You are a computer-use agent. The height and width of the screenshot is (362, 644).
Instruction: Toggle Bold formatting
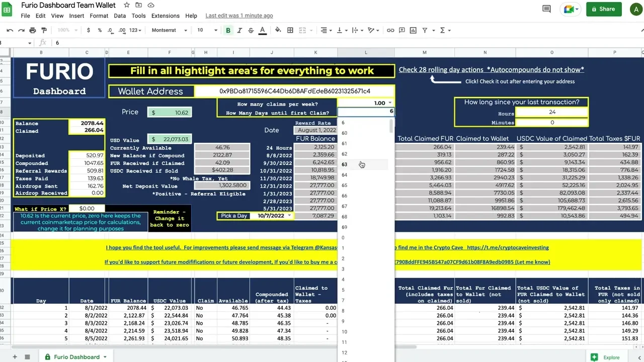[x=228, y=30]
